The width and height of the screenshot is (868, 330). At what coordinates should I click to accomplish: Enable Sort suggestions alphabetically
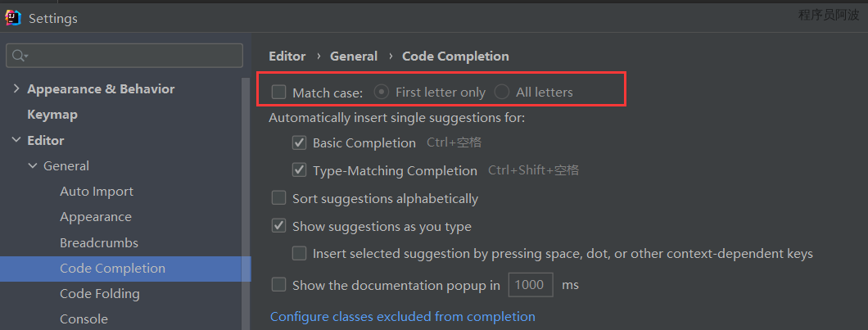click(x=279, y=198)
